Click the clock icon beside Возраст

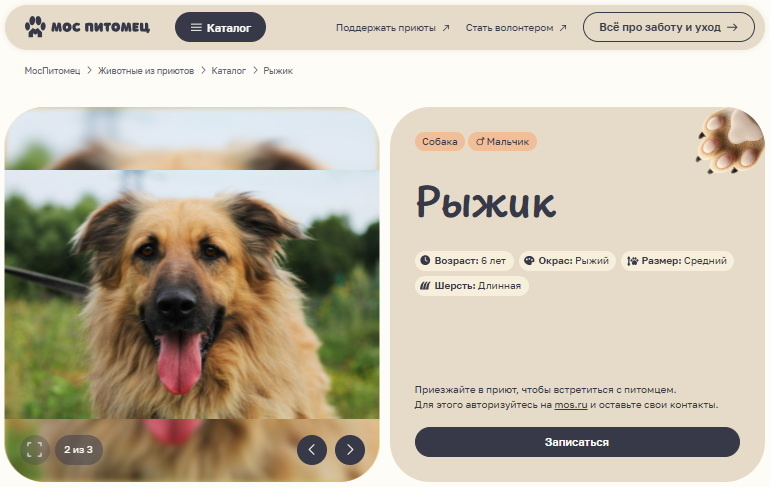point(425,261)
